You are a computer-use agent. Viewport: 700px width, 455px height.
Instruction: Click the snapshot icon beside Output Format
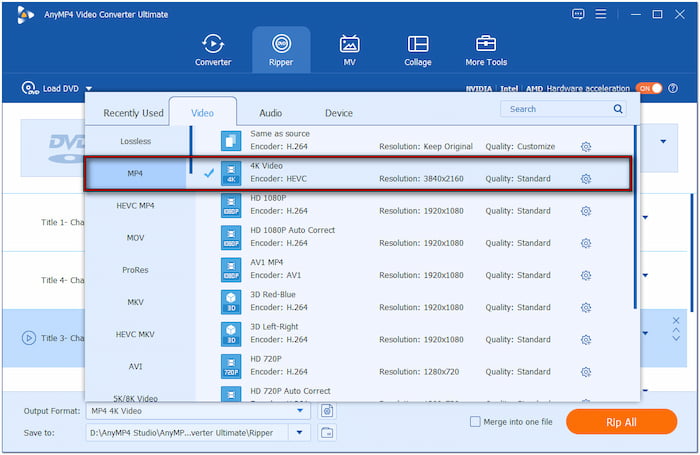click(327, 411)
